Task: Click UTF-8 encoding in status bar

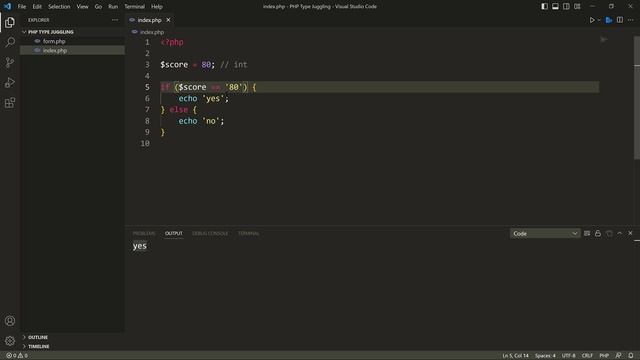Action: pos(568,356)
